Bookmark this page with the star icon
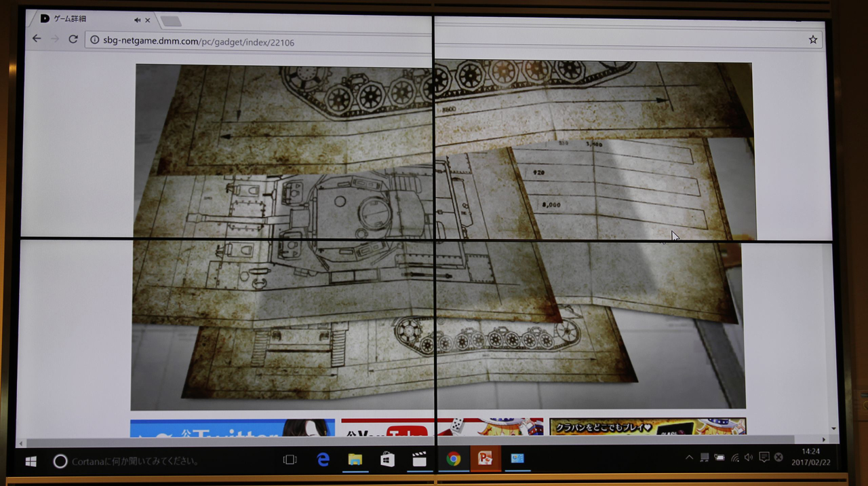868x486 pixels. 813,39
